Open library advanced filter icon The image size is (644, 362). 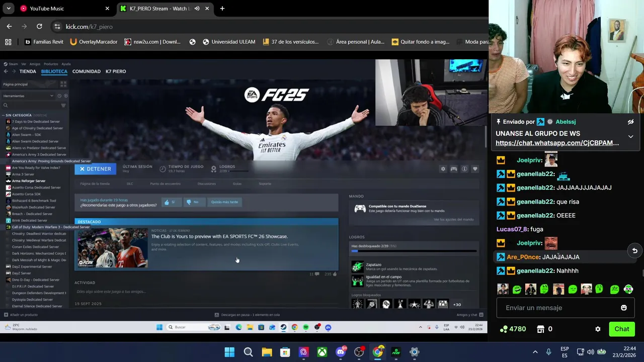pos(63,106)
